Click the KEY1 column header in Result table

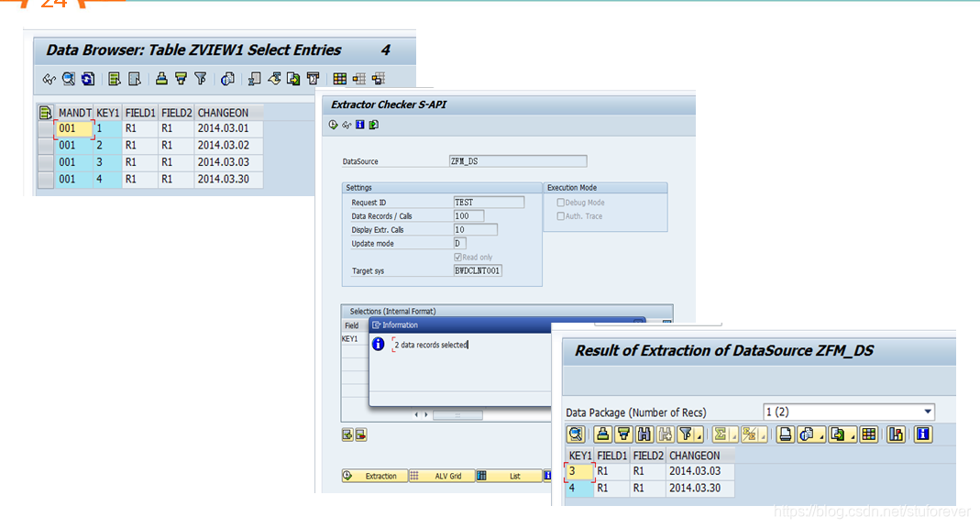pyautogui.click(x=580, y=456)
